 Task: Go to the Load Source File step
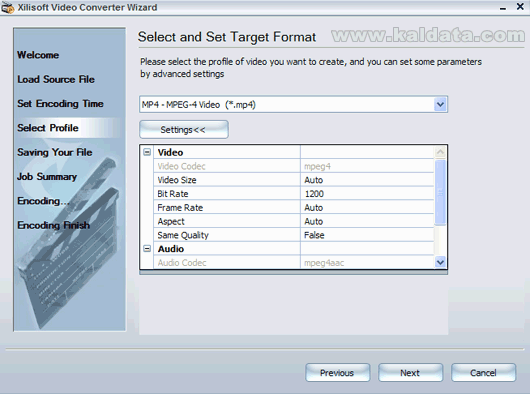pyautogui.click(x=56, y=79)
